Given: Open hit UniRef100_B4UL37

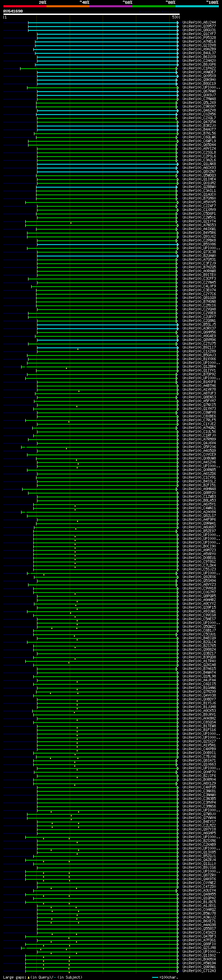Looking at the screenshot, I should coord(199,53).
